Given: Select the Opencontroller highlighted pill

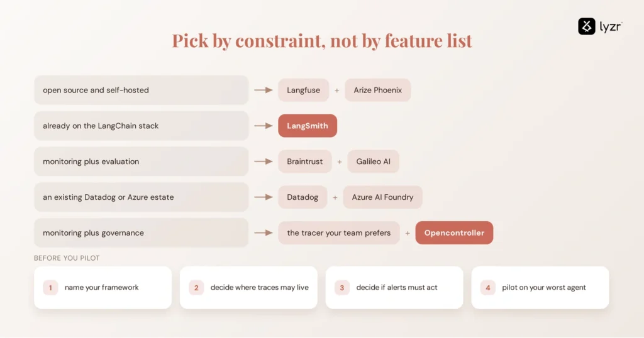Looking at the screenshot, I should [454, 233].
